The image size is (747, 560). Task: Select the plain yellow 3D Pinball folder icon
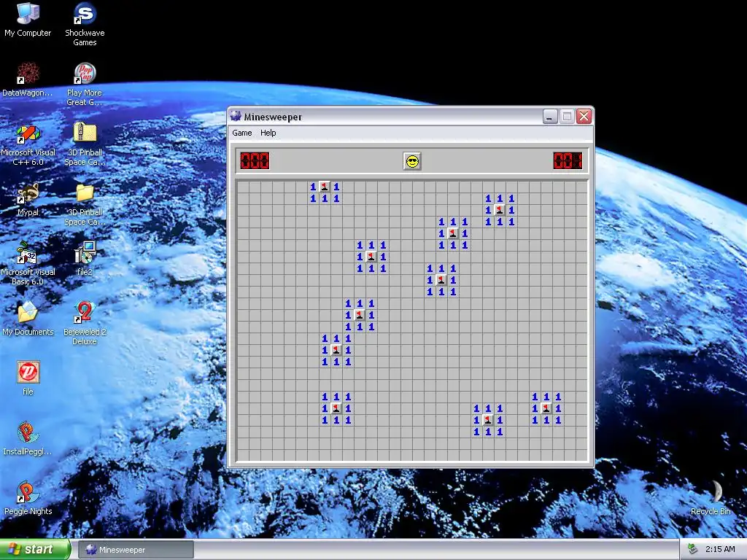pos(85,192)
